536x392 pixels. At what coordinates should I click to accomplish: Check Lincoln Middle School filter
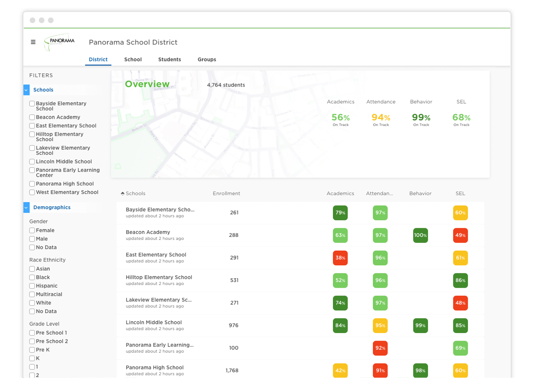pyautogui.click(x=32, y=161)
